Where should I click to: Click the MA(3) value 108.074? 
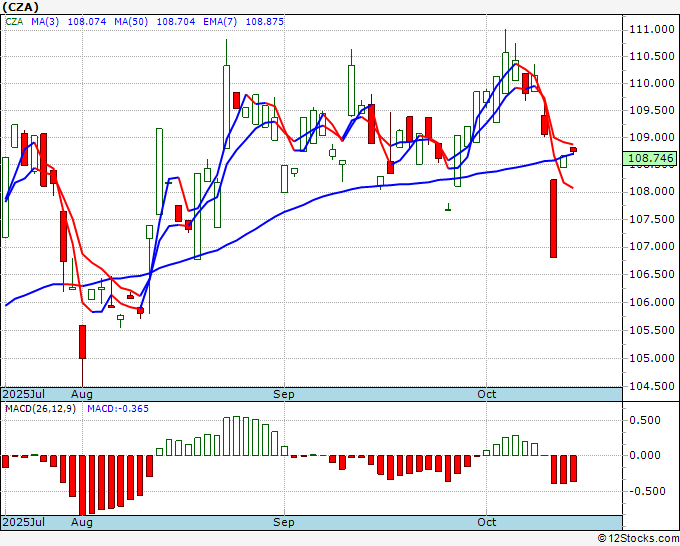87,21
